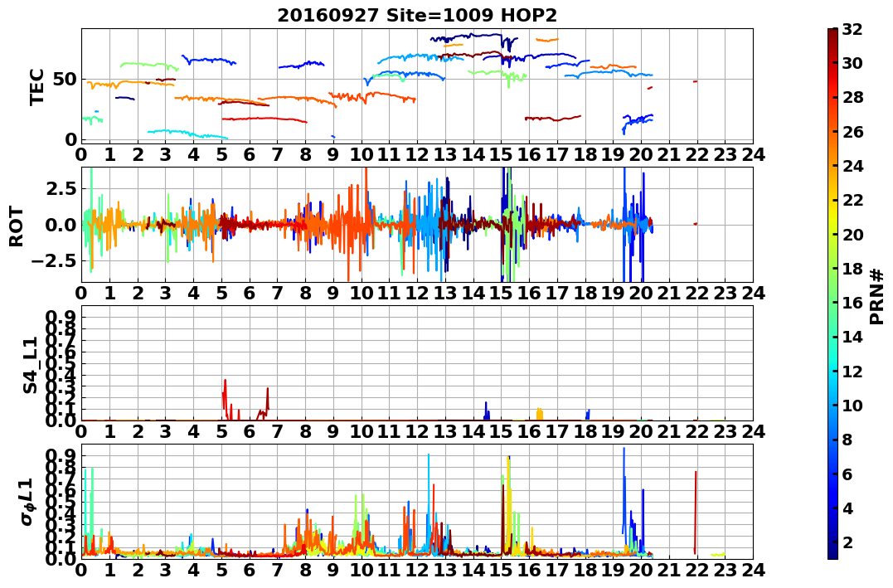
Task: Click hour 18 tick under the ROT panel
Action: (x=585, y=294)
